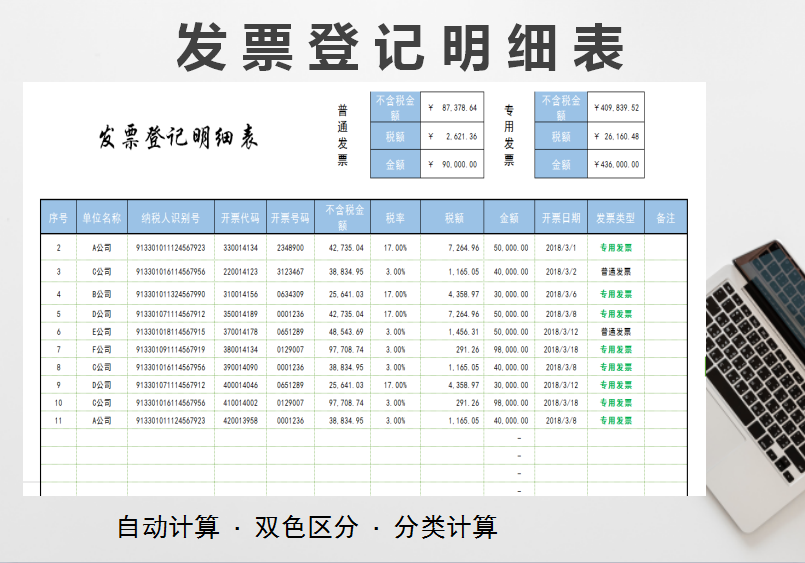The height and width of the screenshot is (563, 805).
Task: Click invoice number 0634309
Action: [x=291, y=294]
